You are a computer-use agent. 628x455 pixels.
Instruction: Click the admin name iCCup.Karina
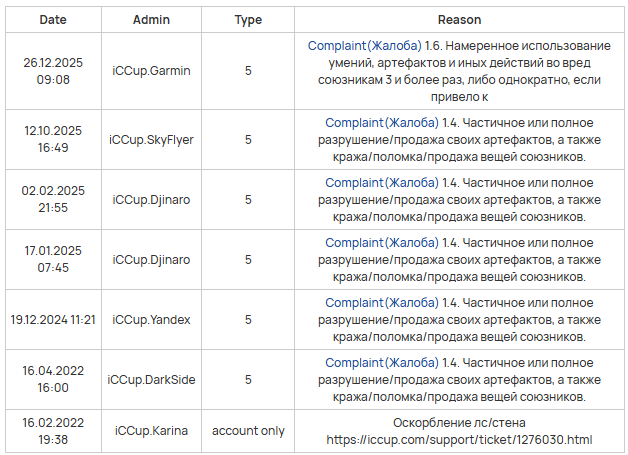click(x=151, y=431)
